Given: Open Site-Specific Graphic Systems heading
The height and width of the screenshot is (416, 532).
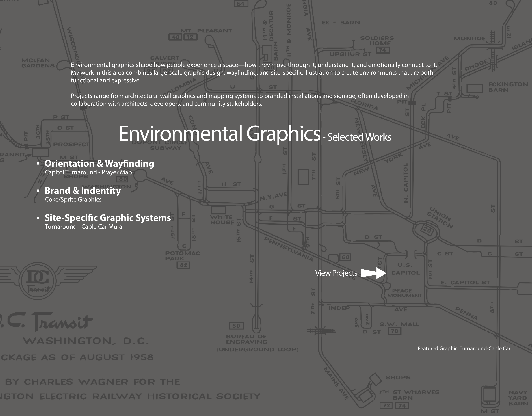Looking at the screenshot, I should (107, 218).
